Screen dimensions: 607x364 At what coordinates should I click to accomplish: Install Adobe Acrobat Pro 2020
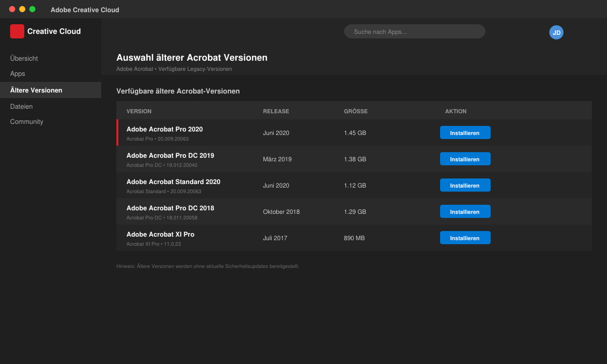(x=465, y=132)
